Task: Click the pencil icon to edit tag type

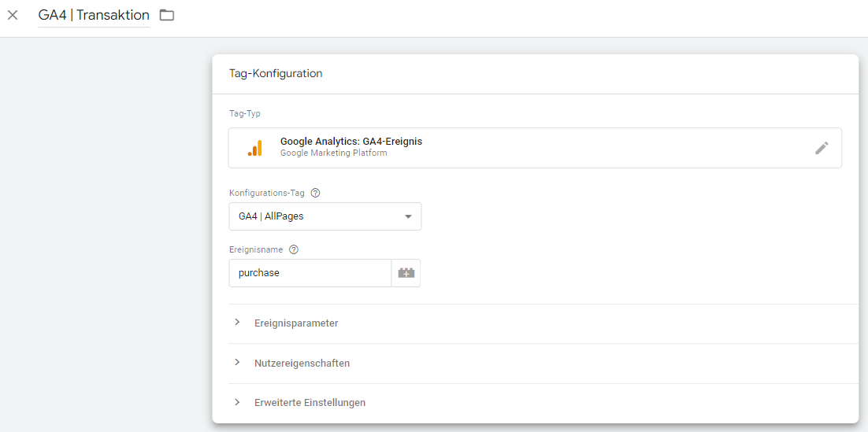Action: [822, 148]
